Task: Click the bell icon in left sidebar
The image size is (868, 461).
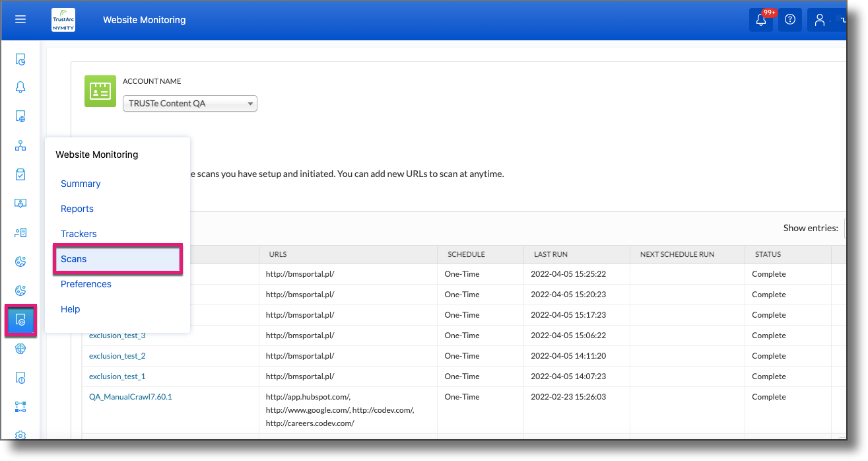Action: tap(20, 88)
